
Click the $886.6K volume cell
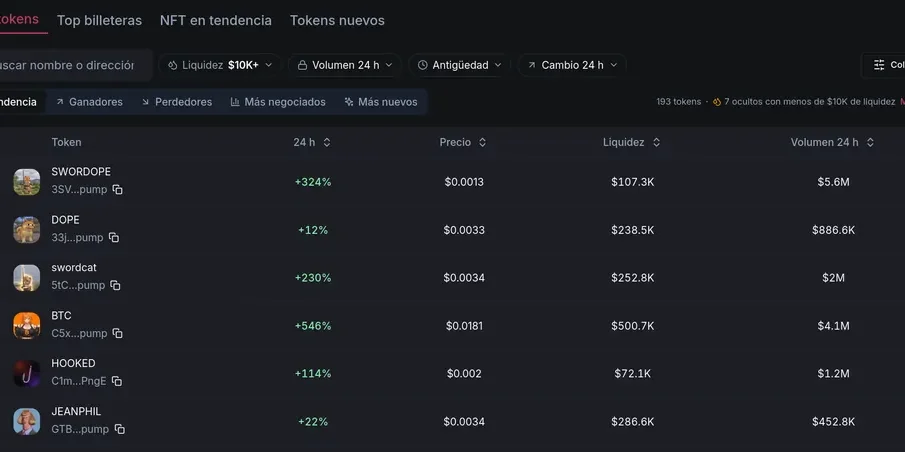click(833, 230)
